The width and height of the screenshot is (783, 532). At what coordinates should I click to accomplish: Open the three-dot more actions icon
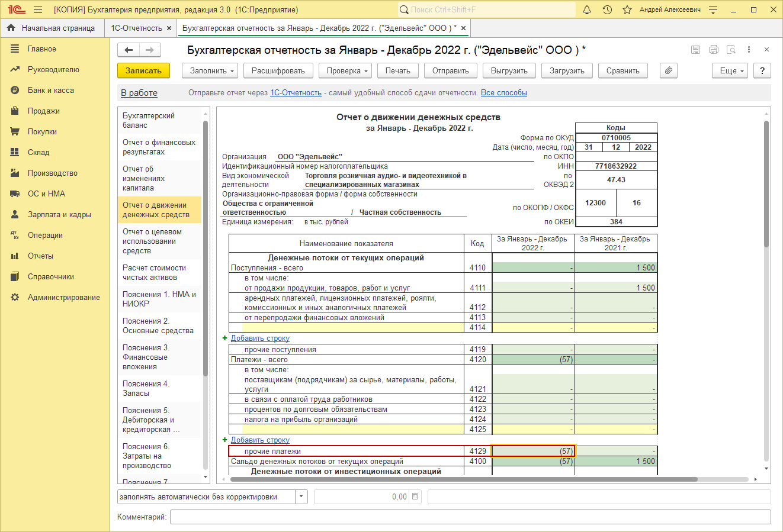pos(749,50)
